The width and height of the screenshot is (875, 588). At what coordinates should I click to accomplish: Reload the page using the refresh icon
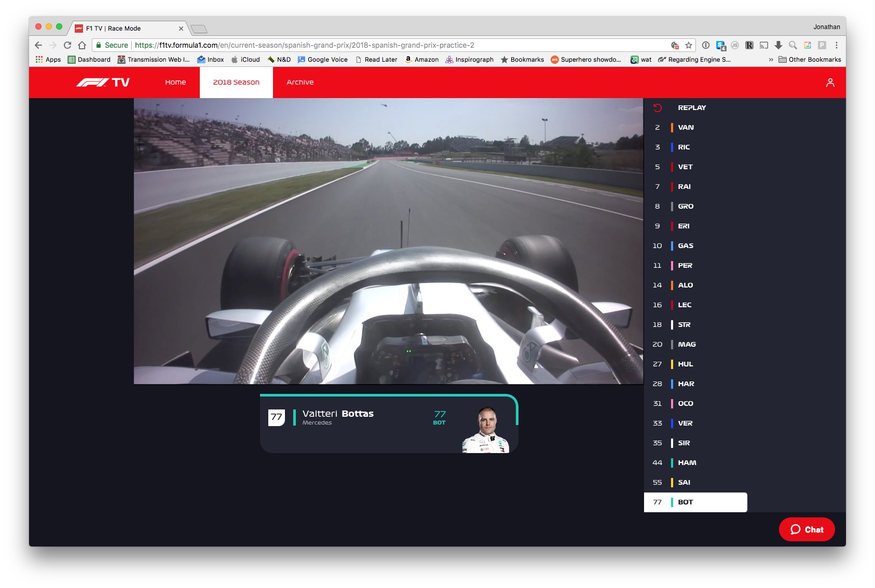67,46
